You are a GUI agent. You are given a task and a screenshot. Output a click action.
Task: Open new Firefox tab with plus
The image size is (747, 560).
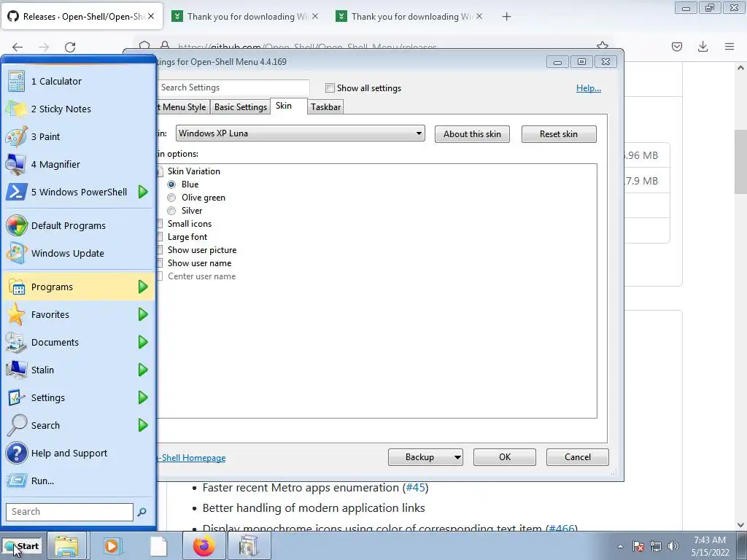(x=506, y=17)
